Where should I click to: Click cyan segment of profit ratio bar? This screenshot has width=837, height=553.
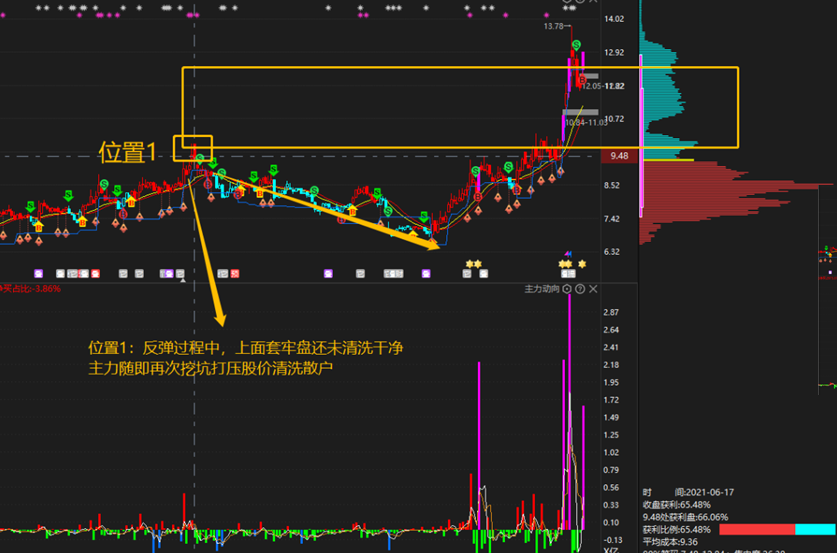(816, 530)
